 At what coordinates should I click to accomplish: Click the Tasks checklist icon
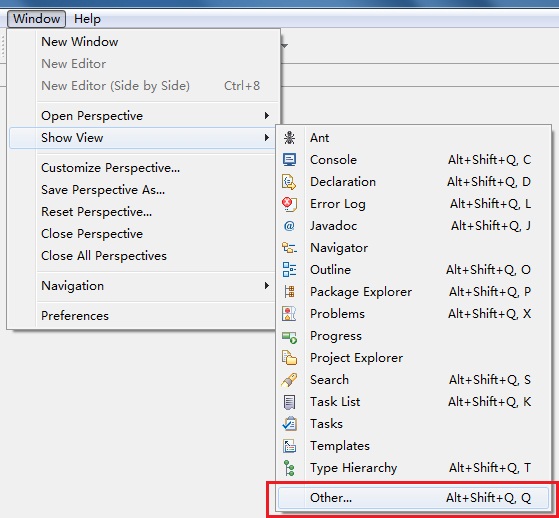pyautogui.click(x=289, y=424)
